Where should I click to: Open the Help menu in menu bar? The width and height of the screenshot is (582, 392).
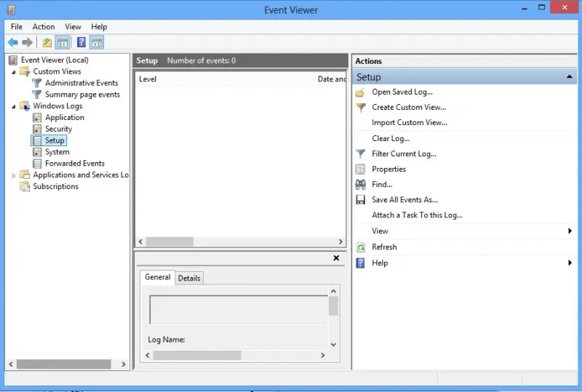tap(99, 27)
